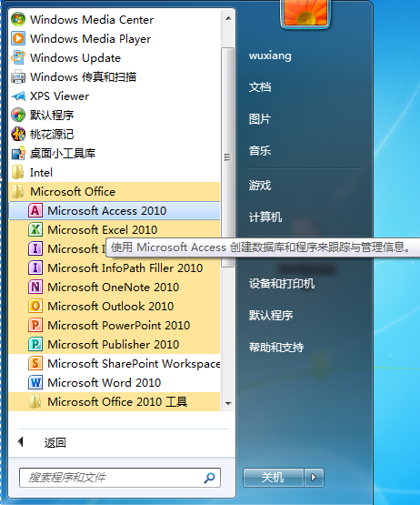Click the user account picture
420x505 pixels.
tap(305, 13)
